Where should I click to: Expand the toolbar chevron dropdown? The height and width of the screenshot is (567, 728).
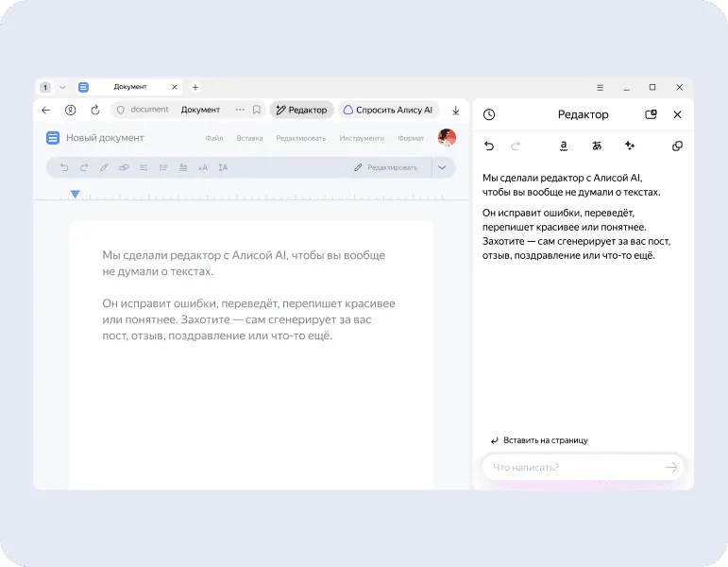coord(442,167)
